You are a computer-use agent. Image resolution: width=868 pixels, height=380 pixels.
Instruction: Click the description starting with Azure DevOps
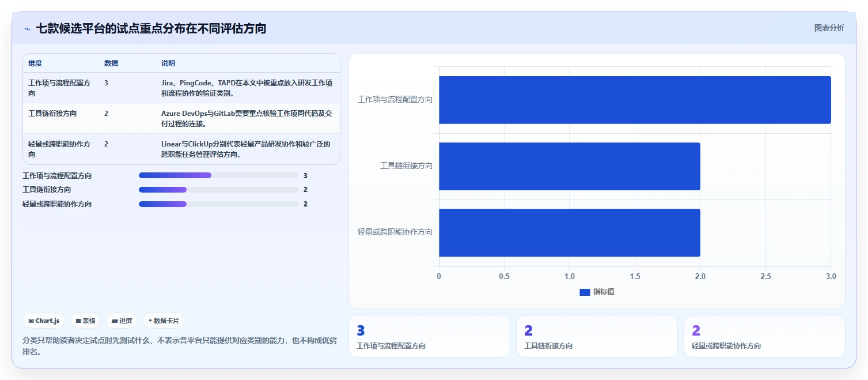click(247, 118)
